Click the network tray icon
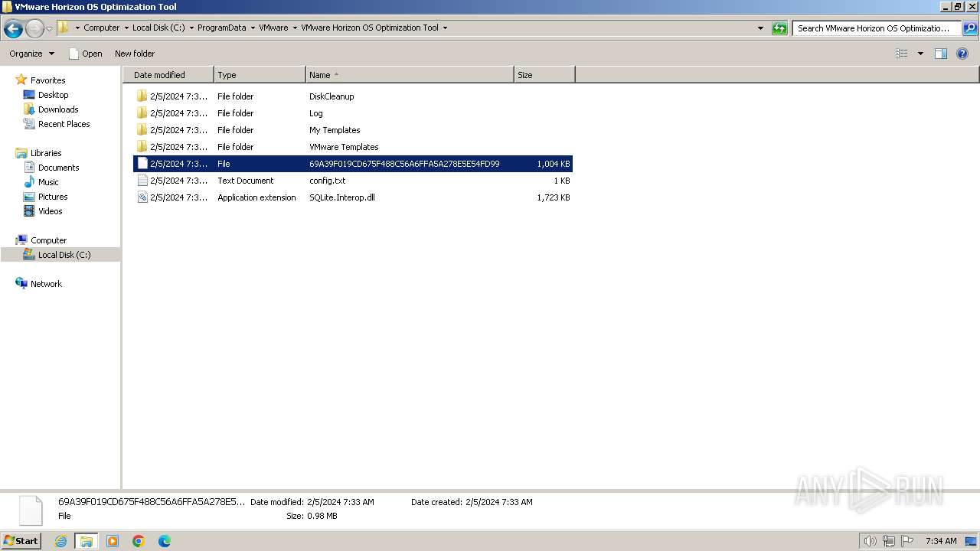 [889, 541]
